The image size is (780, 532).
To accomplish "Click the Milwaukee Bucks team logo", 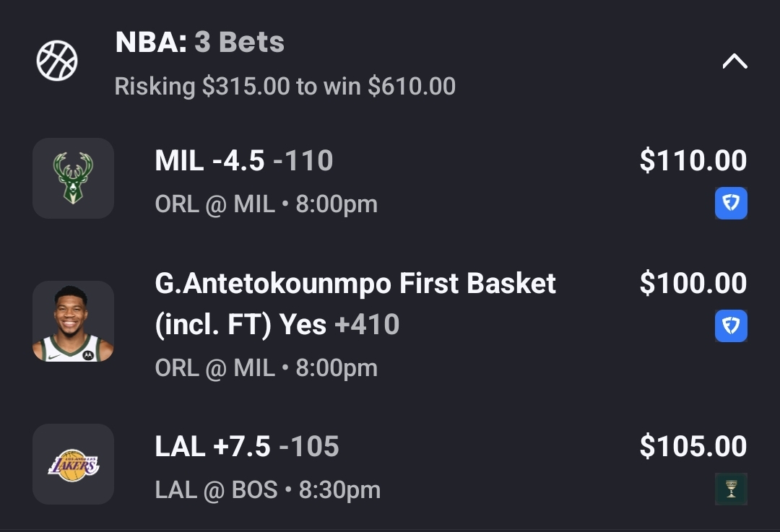I will 73,178.
